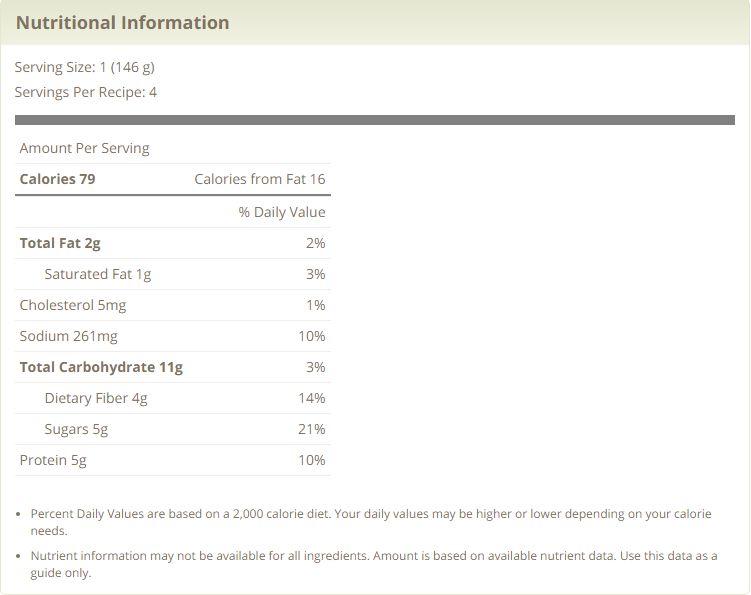Screen dimensions: 751x595
Task: Select the Total Fat 2g row label
Action: [x=60, y=243]
